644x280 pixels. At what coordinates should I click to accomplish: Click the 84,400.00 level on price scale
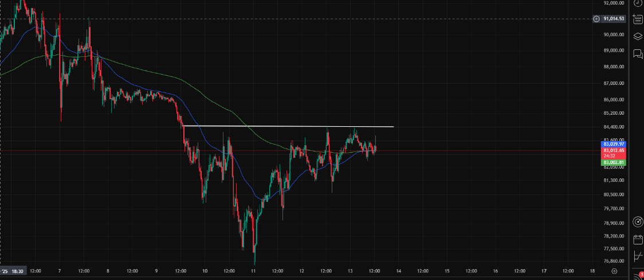point(614,127)
